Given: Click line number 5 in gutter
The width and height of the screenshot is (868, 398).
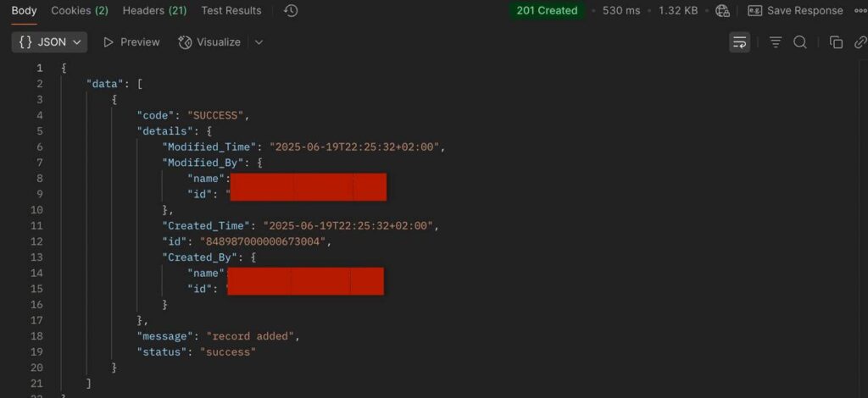Looking at the screenshot, I should tap(39, 131).
